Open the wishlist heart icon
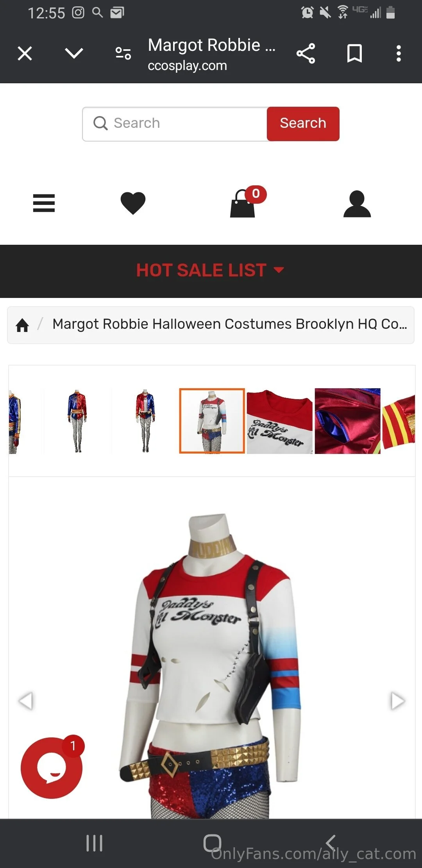 click(133, 203)
